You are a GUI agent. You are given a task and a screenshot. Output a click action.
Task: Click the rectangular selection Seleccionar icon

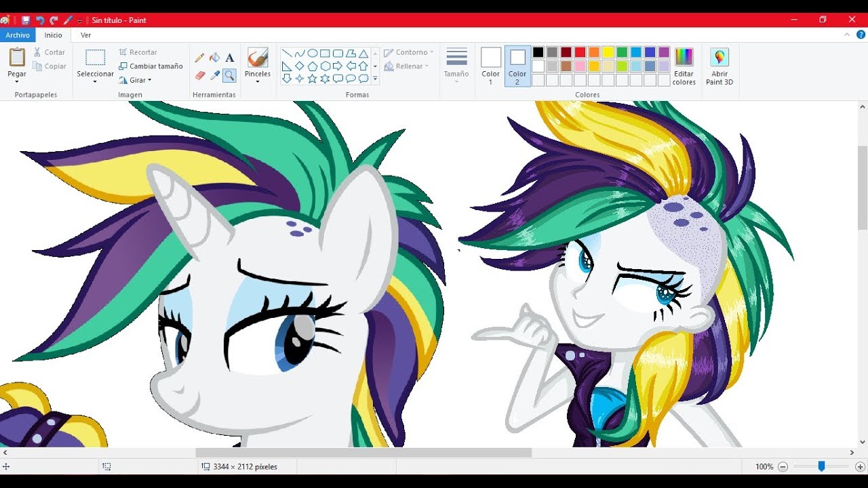[x=95, y=58]
